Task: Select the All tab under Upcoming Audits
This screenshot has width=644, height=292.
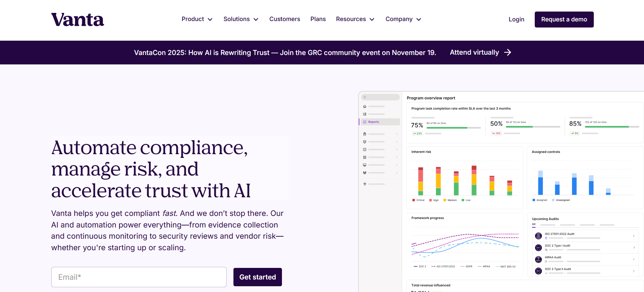Action: [x=534, y=224]
